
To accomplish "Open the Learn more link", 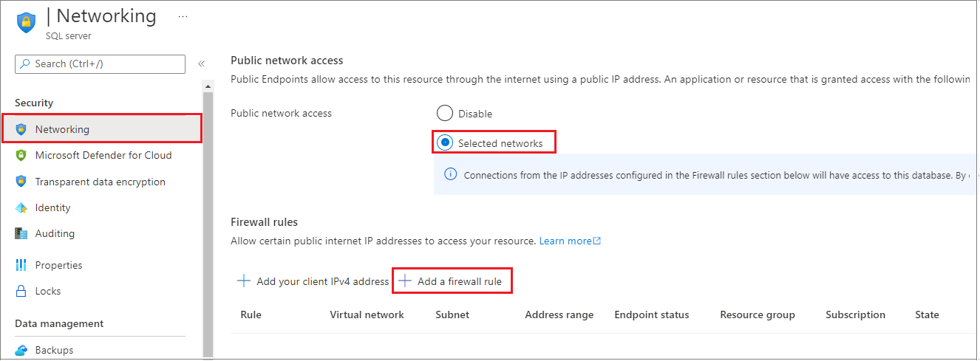I will (569, 241).
